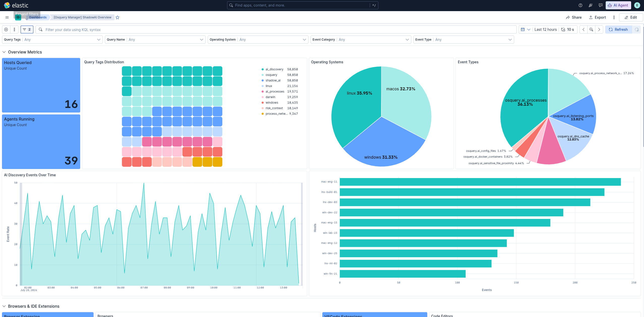The width and height of the screenshot is (644, 317).
Task: Favorite the dashboard with the star icon
Action: (x=117, y=17)
